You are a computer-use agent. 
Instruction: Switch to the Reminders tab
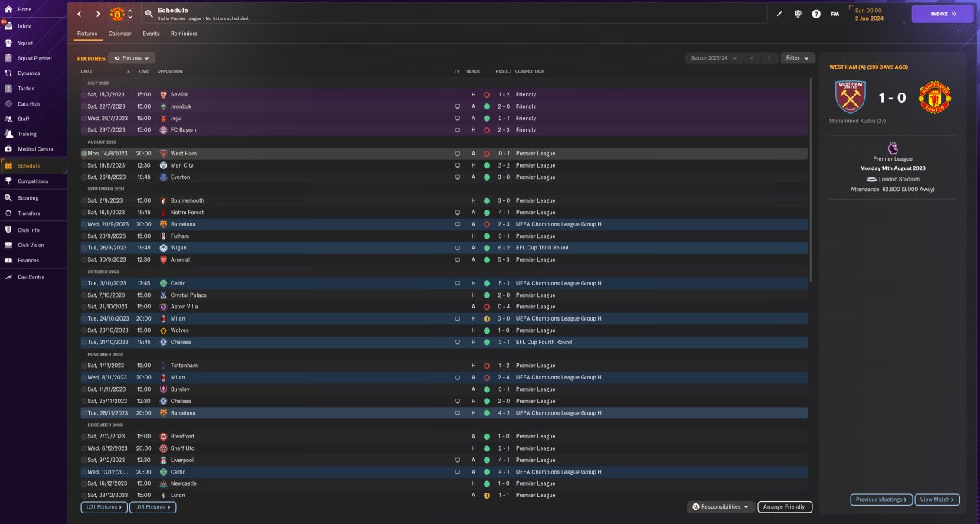point(184,34)
